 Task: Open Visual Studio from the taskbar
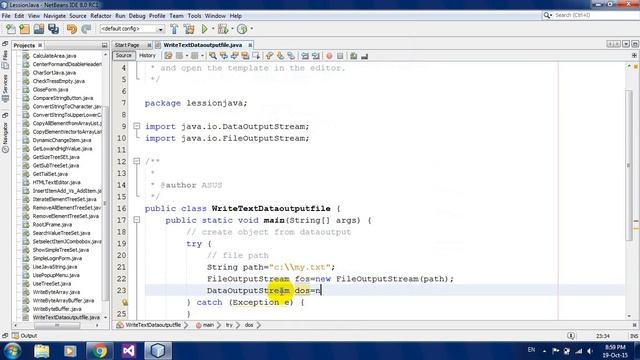point(128,351)
